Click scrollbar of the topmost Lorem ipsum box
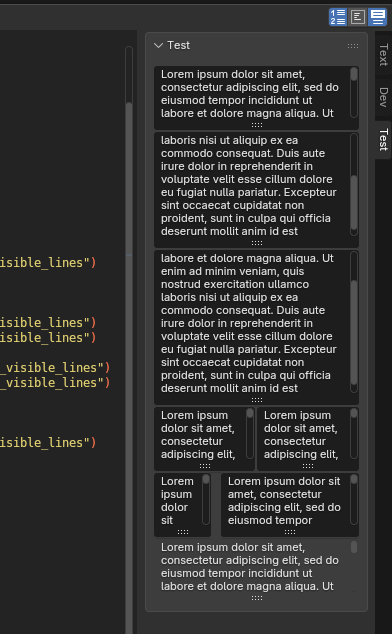The height and width of the screenshot is (634, 392). click(354, 93)
